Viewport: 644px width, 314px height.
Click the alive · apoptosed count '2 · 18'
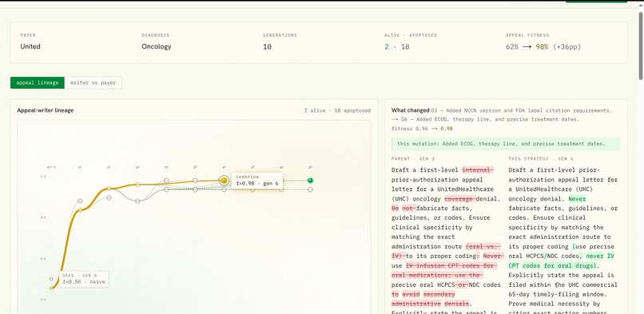point(397,47)
